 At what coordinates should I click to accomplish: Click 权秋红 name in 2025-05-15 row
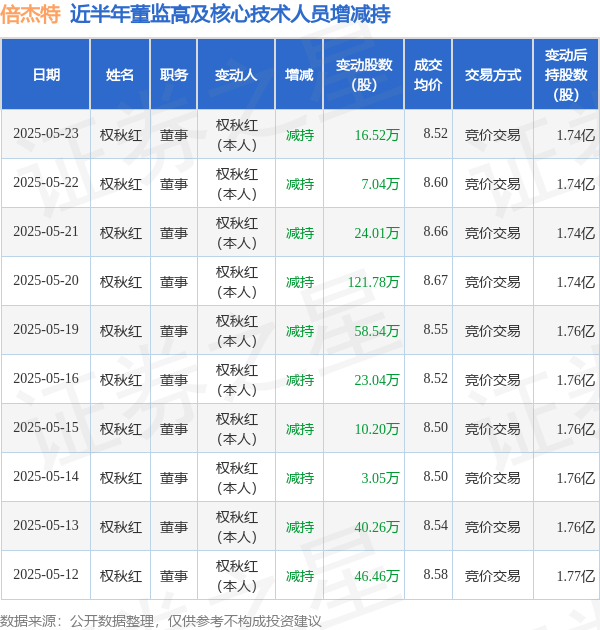(121, 429)
